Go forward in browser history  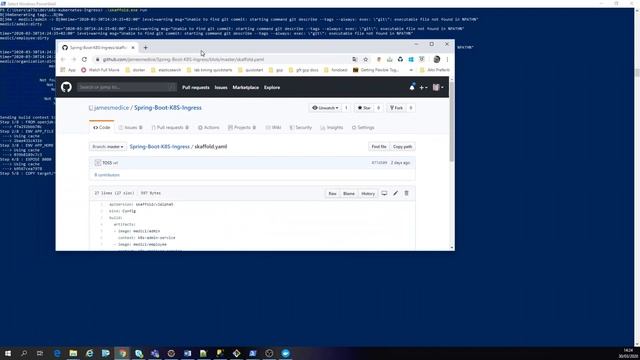73,59
